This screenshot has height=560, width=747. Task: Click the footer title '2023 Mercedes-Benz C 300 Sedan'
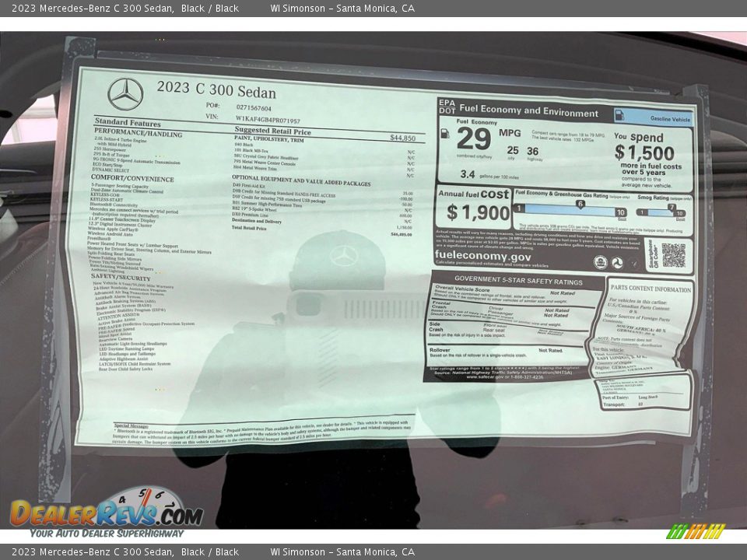(x=92, y=552)
